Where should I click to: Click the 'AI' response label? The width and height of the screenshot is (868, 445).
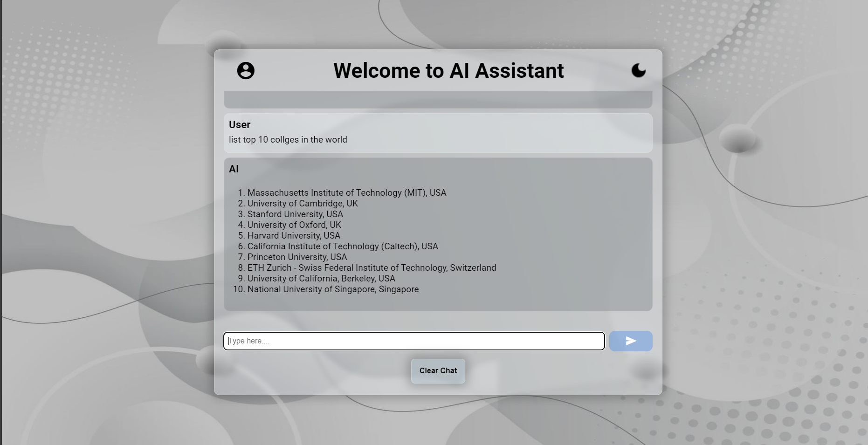(x=234, y=169)
